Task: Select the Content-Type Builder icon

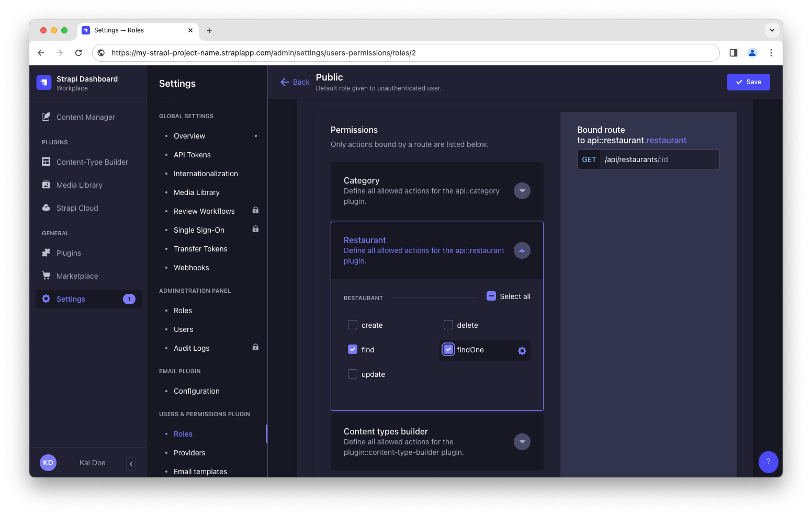Action: [x=47, y=162]
